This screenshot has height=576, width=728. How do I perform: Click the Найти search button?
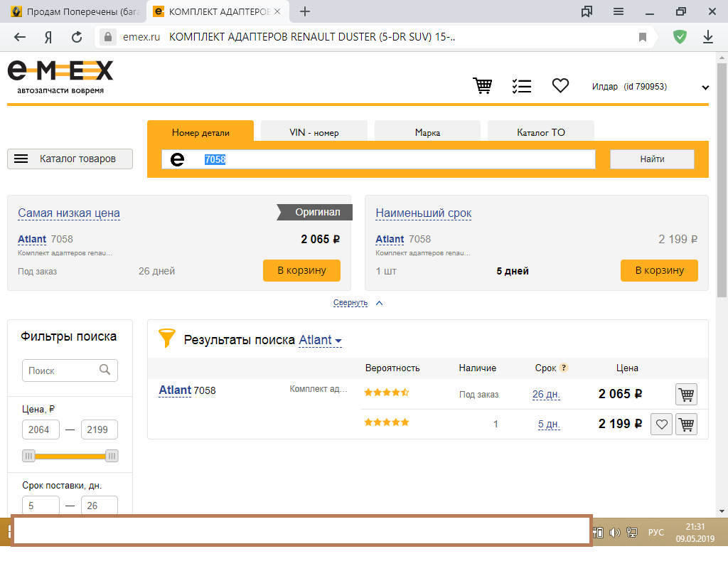click(x=652, y=159)
